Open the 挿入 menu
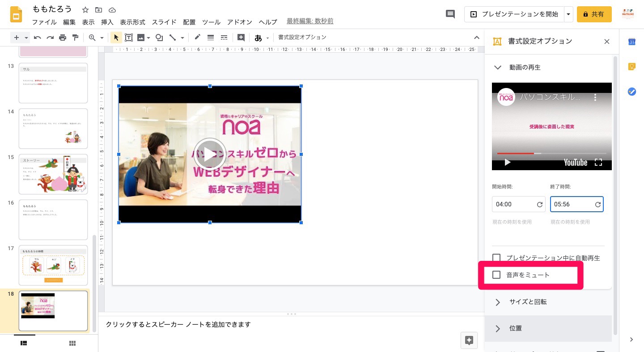This screenshot has height=352, width=644. (107, 22)
